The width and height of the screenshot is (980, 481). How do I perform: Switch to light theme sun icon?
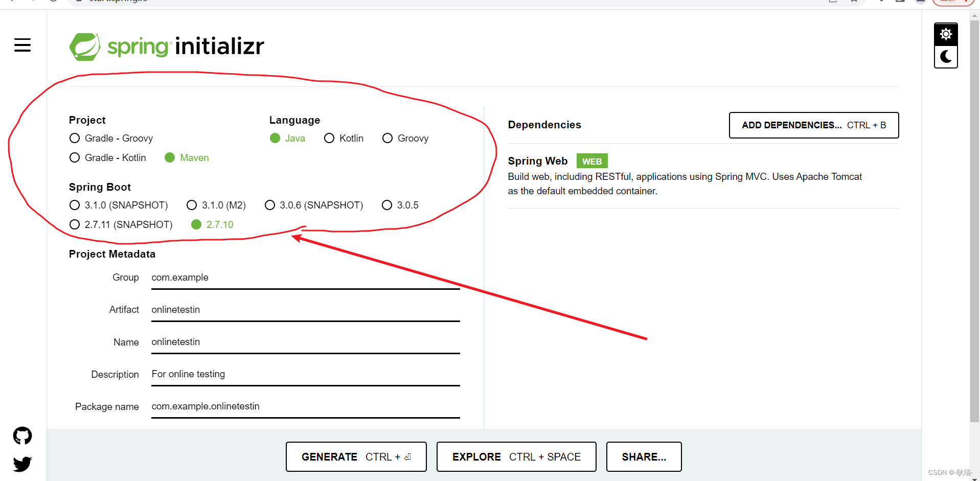point(946,34)
